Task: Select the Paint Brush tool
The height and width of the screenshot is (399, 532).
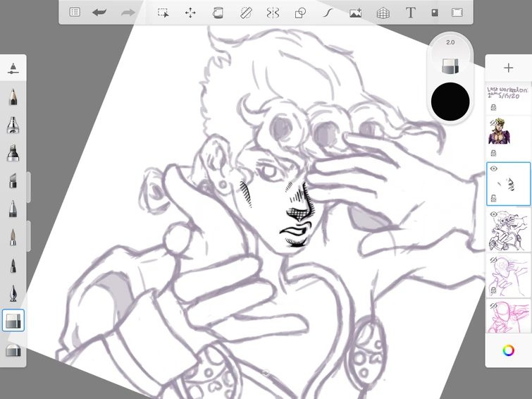Action: (13, 237)
